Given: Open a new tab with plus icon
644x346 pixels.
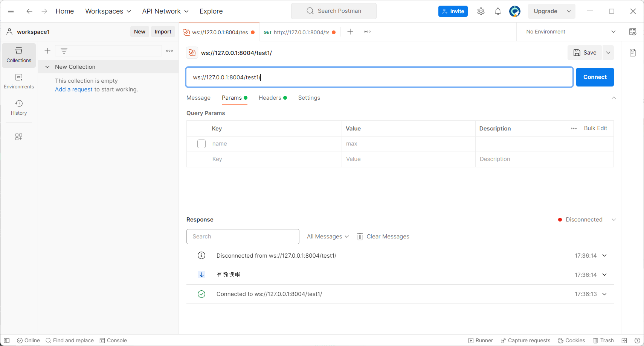Looking at the screenshot, I should click(x=350, y=32).
